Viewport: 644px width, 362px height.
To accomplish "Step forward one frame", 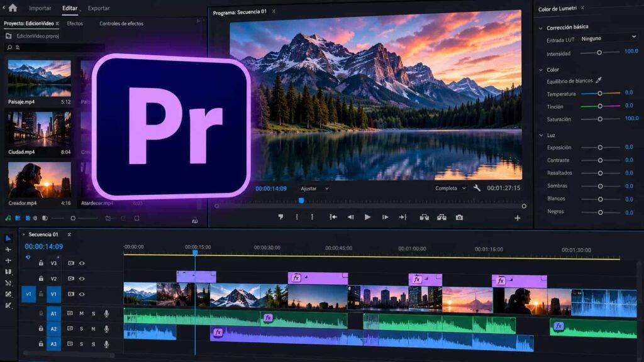I will point(386,217).
